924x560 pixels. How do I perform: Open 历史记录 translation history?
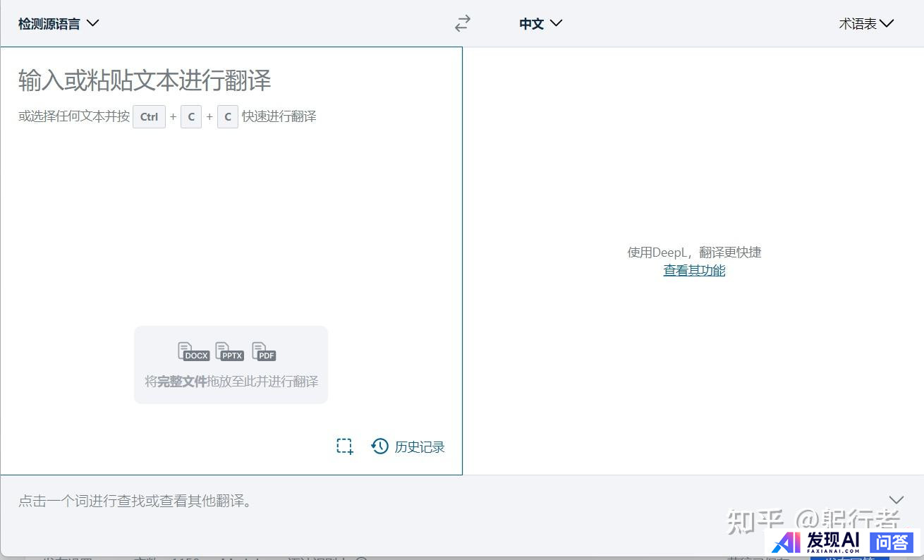coord(408,446)
